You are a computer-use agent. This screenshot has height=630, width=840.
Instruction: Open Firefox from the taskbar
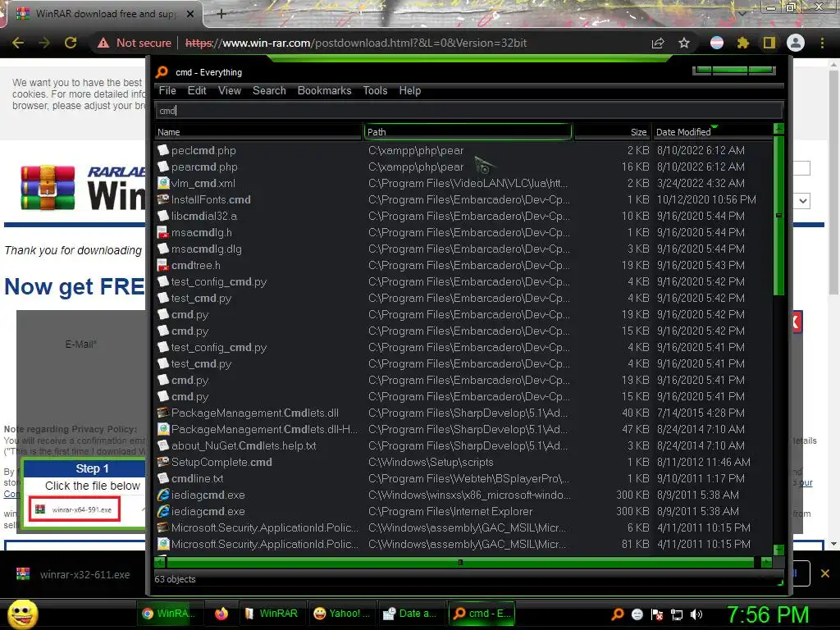[221, 614]
